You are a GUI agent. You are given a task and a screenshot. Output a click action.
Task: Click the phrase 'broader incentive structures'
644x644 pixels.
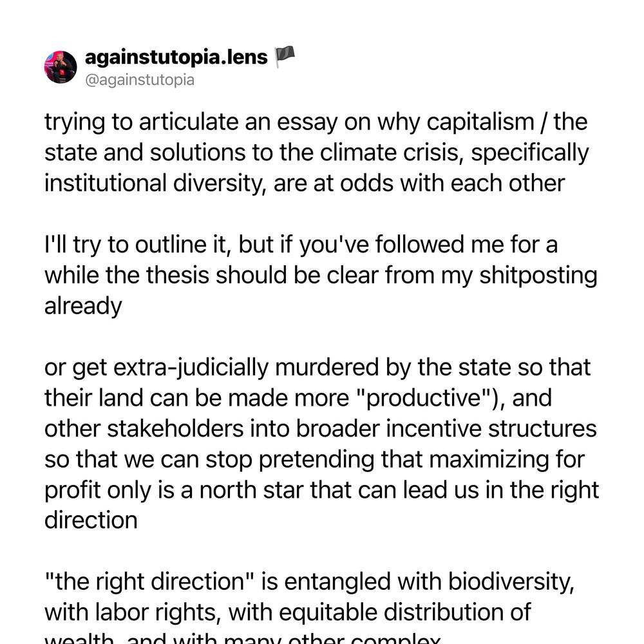[x=446, y=428]
